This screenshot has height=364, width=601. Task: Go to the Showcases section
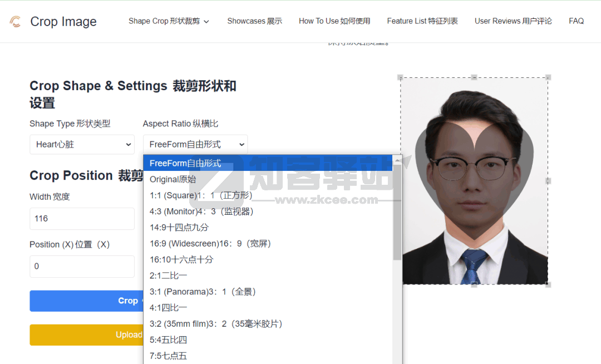tap(254, 21)
